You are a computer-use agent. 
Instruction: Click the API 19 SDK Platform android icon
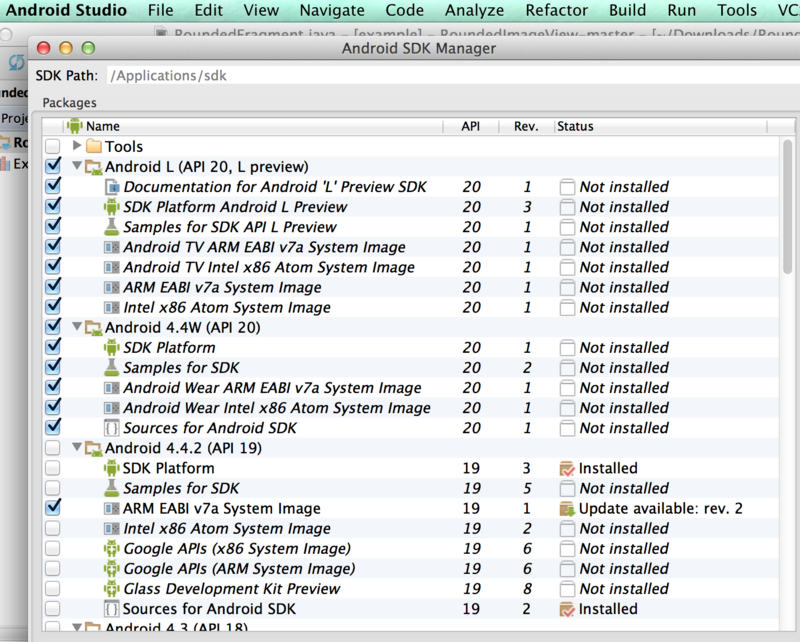coord(112,468)
